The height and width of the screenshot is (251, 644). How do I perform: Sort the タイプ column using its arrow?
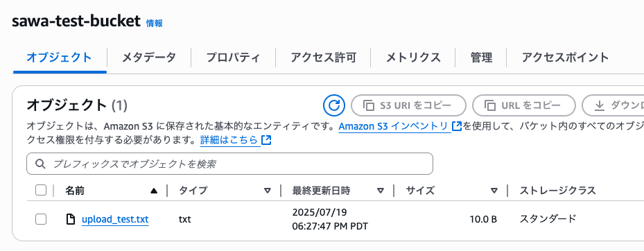268,191
